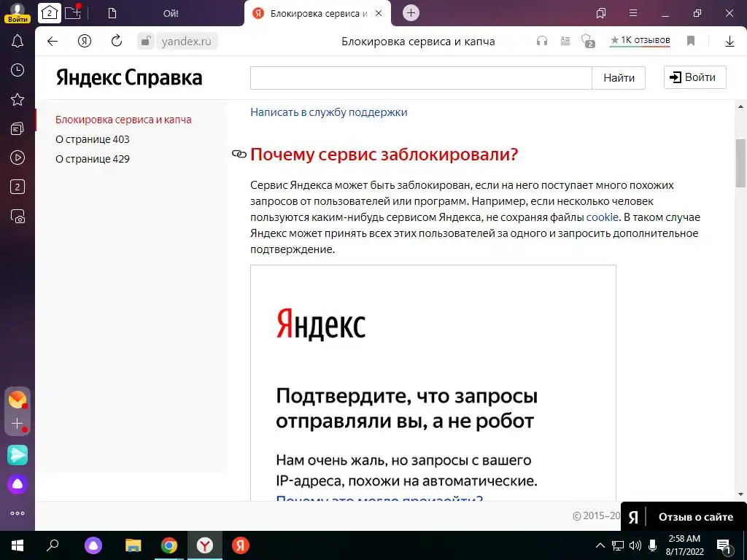Click scrollbar up arrow
Image resolution: width=747 pixels, height=560 pixels.
[x=741, y=106]
